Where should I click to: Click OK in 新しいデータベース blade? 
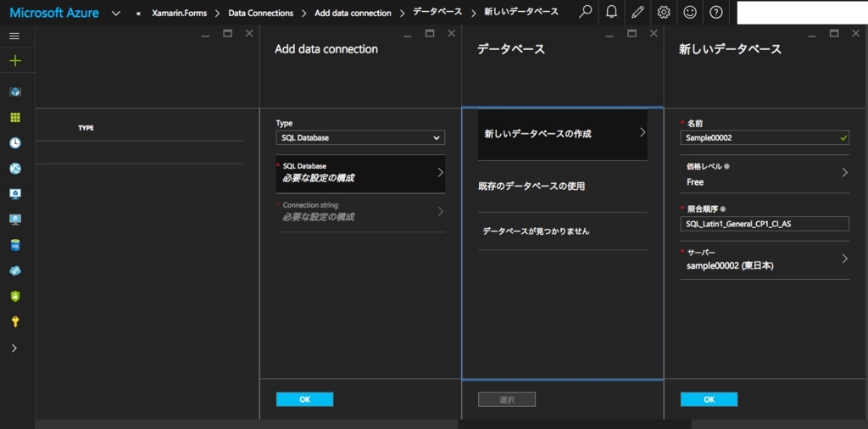pyautogui.click(x=709, y=399)
